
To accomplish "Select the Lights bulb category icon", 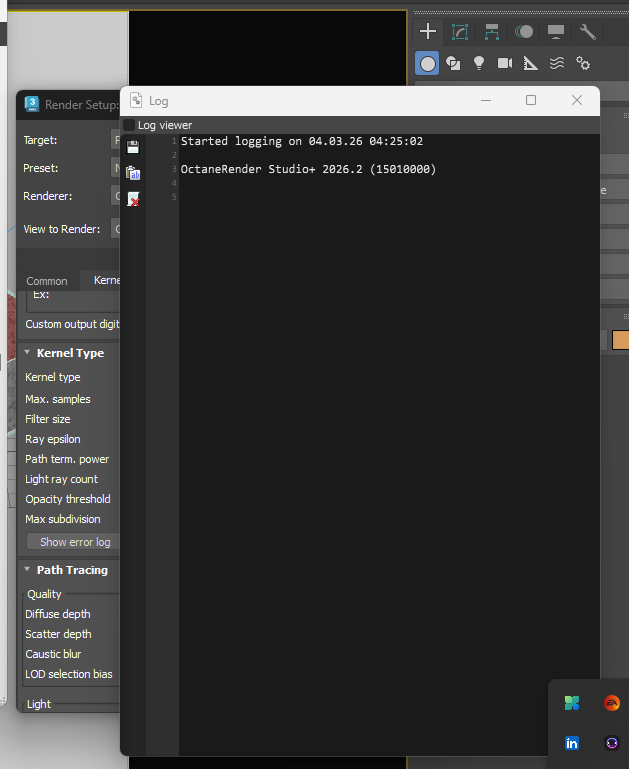I will pos(479,63).
